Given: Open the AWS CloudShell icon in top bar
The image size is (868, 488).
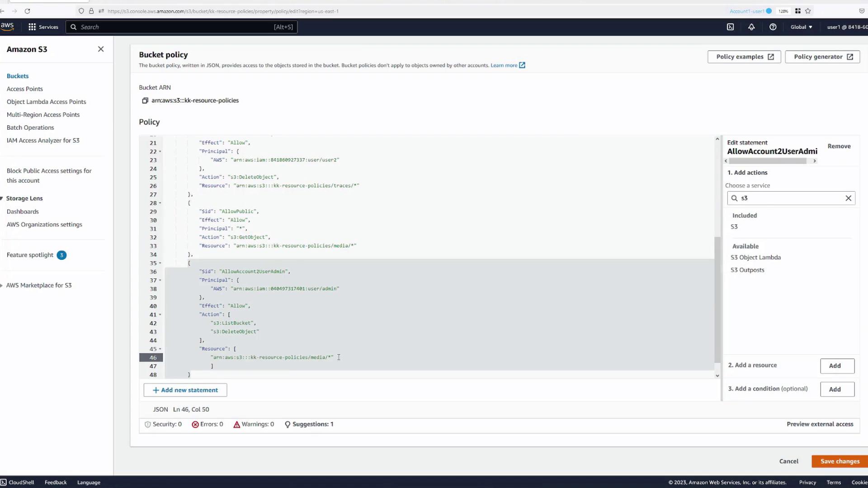Looking at the screenshot, I should click(730, 27).
